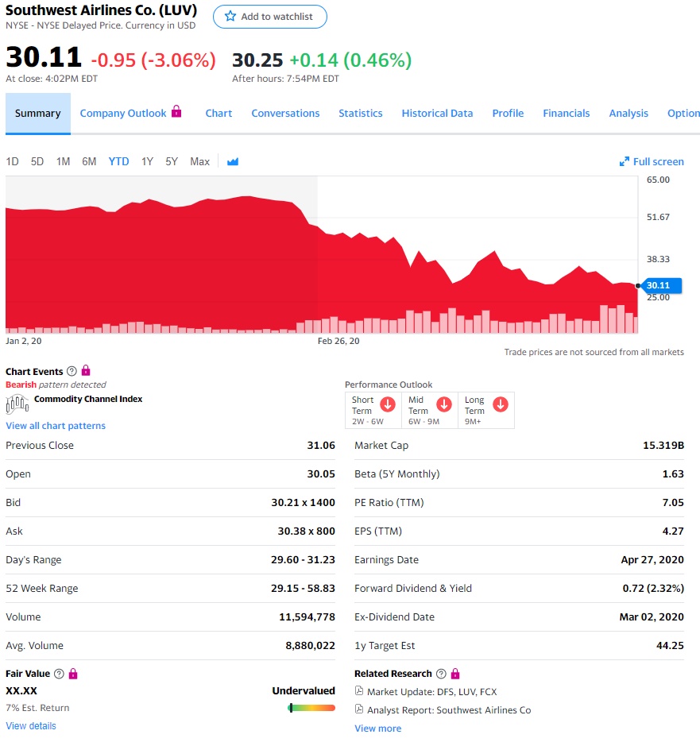Open Analyst Report: Southwest Airlines Co
Viewport: 700px width, 746px height.
point(449,709)
